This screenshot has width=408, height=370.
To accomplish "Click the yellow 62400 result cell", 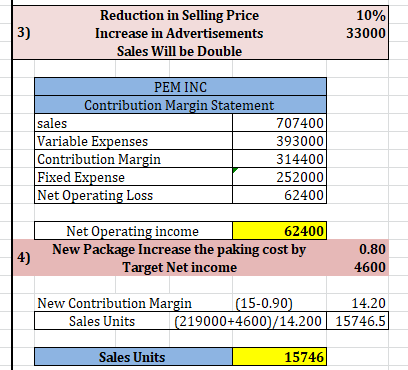I will [x=279, y=231].
